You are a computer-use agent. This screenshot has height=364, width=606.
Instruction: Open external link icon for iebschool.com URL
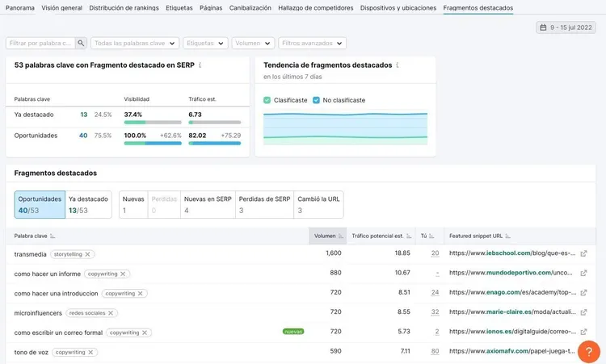coord(583,253)
